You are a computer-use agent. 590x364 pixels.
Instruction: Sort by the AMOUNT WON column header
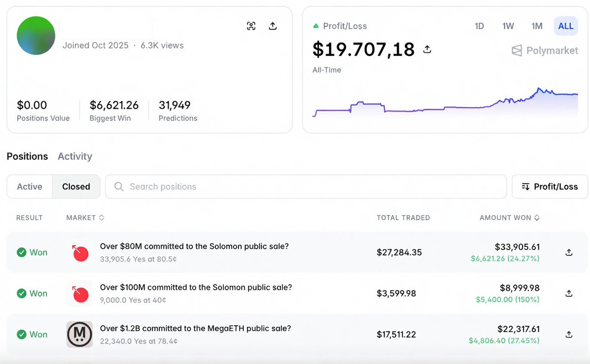[x=509, y=218]
